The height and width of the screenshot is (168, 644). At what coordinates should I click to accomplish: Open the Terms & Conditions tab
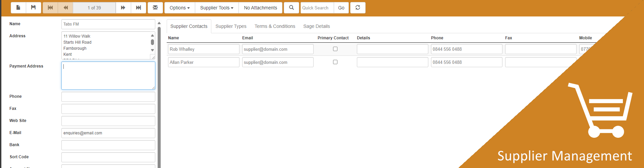275,26
